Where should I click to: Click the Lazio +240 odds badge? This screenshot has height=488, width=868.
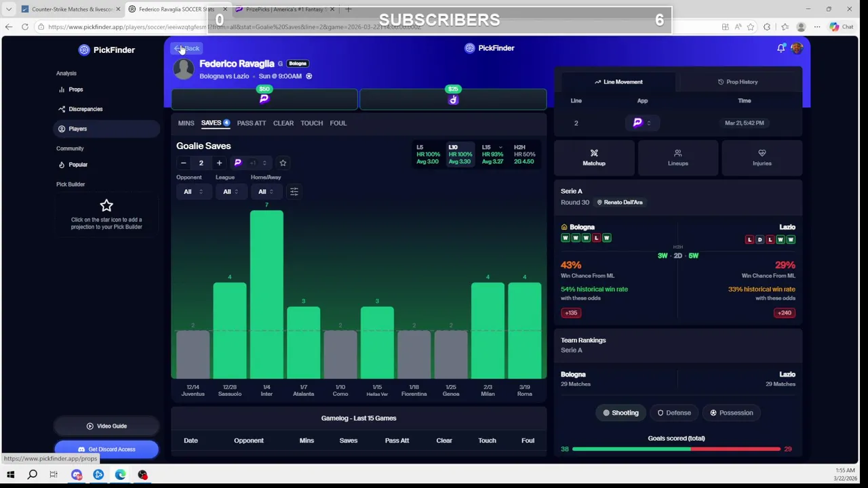click(784, 313)
